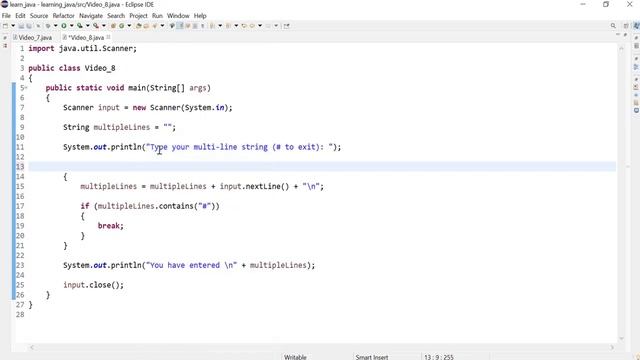640x360 pixels.
Task: Open the Source menu
Action: (39, 16)
